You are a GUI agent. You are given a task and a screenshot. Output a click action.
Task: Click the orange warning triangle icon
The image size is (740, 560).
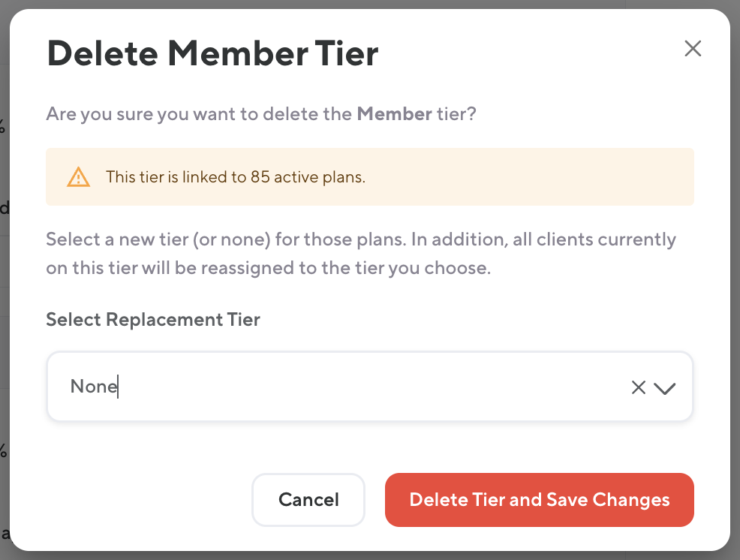coord(78,177)
